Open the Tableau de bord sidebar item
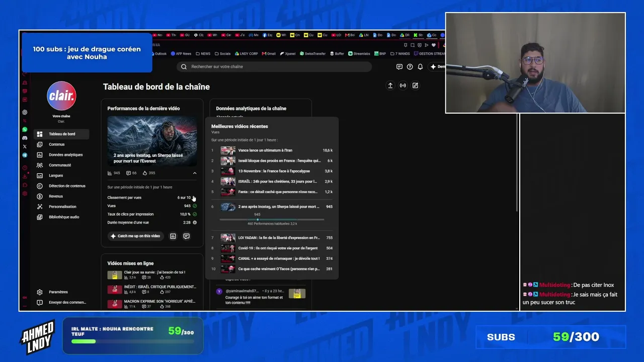The image size is (644, 362). click(61, 134)
